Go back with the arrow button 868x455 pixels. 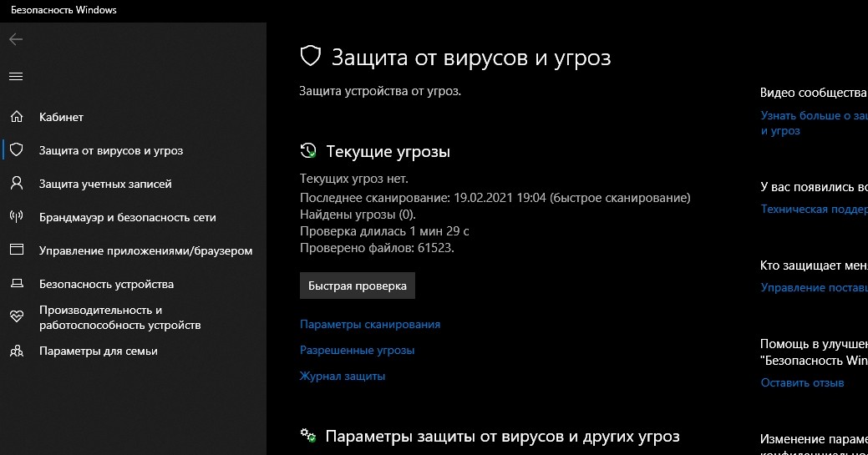coord(16,38)
